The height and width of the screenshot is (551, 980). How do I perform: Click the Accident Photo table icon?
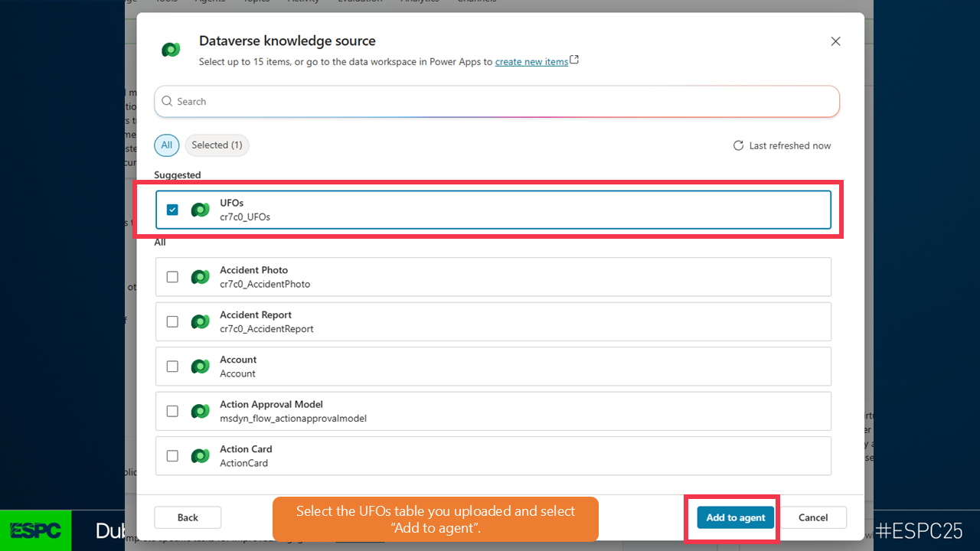click(x=200, y=277)
